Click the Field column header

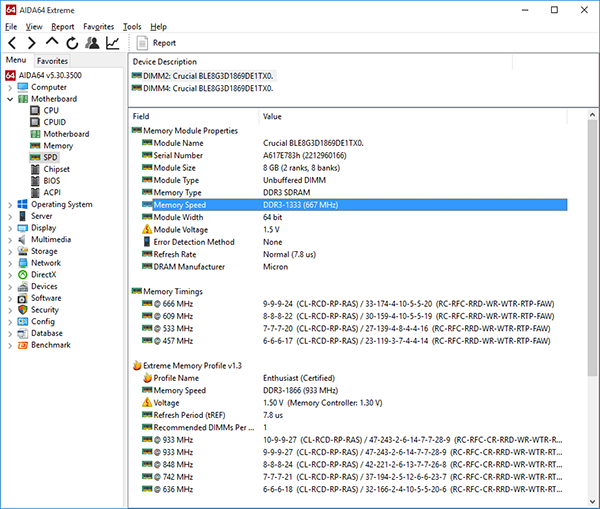[194, 116]
